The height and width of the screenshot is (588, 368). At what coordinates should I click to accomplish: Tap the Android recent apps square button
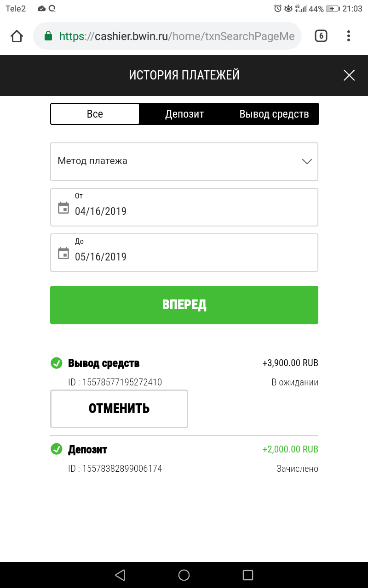pyautogui.click(x=248, y=575)
